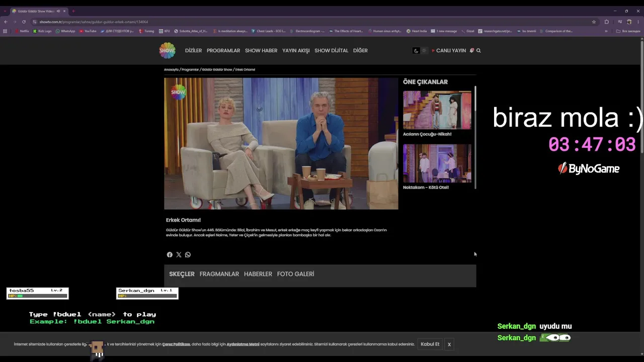Bookmark this page with the star icon
Image resolution: width=644 pixels, height=362 pixels.
[x=594, y=22]
